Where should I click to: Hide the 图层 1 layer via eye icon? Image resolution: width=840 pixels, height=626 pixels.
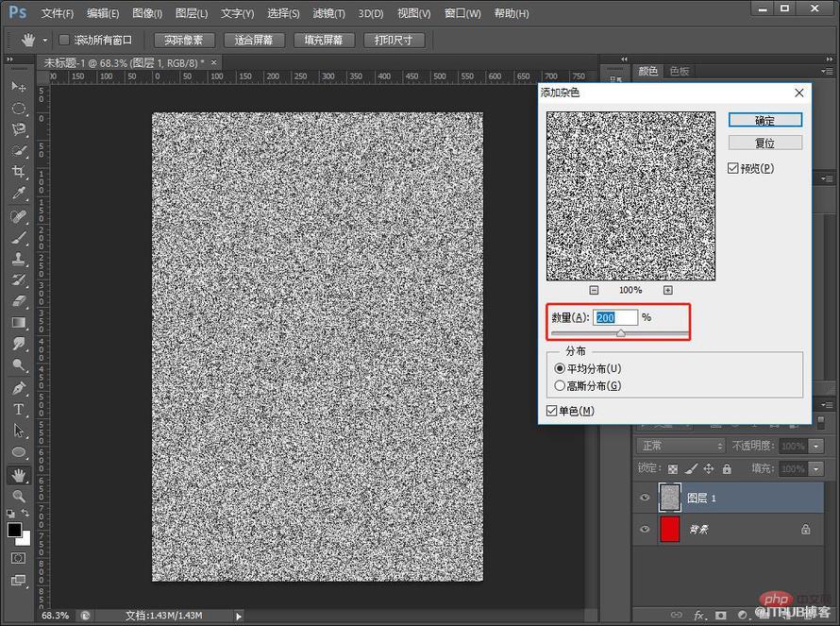[x=645, y=498]
